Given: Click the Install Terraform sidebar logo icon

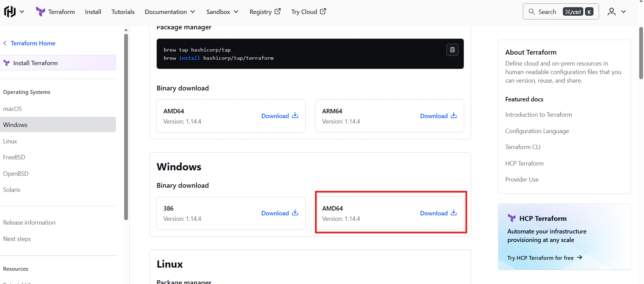Looking at the screenshot, I should coord(6,63).
